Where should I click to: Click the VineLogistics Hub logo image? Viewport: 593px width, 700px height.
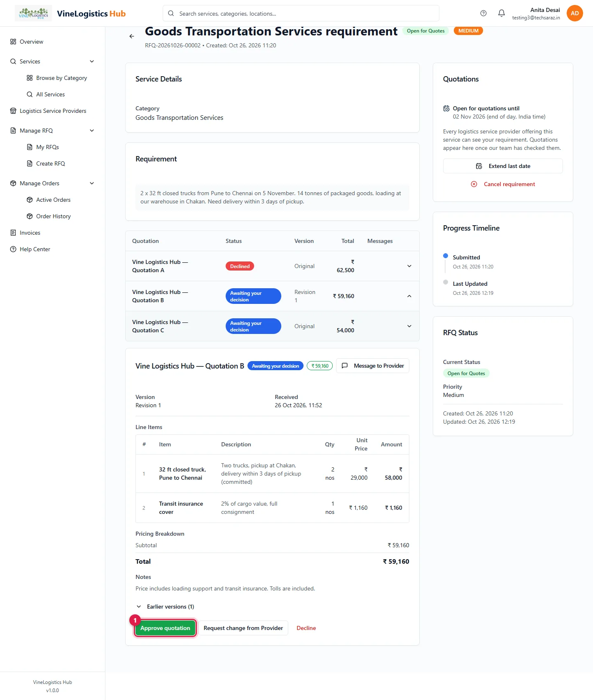tap(33, 13)
